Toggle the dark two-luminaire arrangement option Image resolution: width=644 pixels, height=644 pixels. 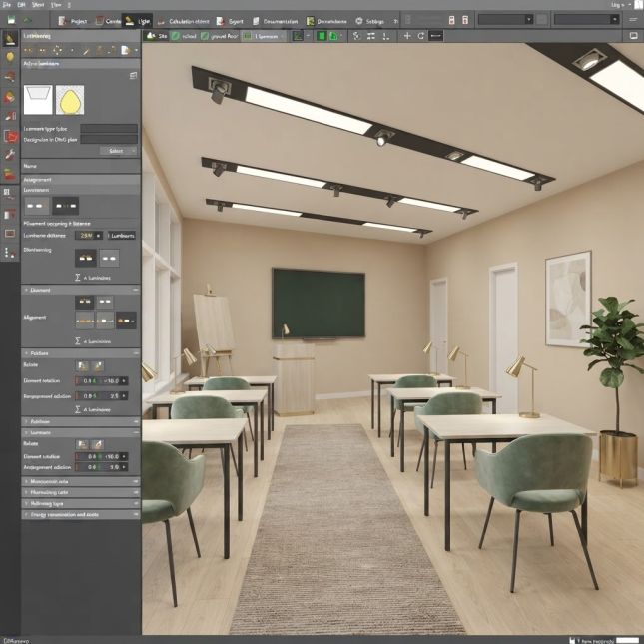click(x=65, y=206)
